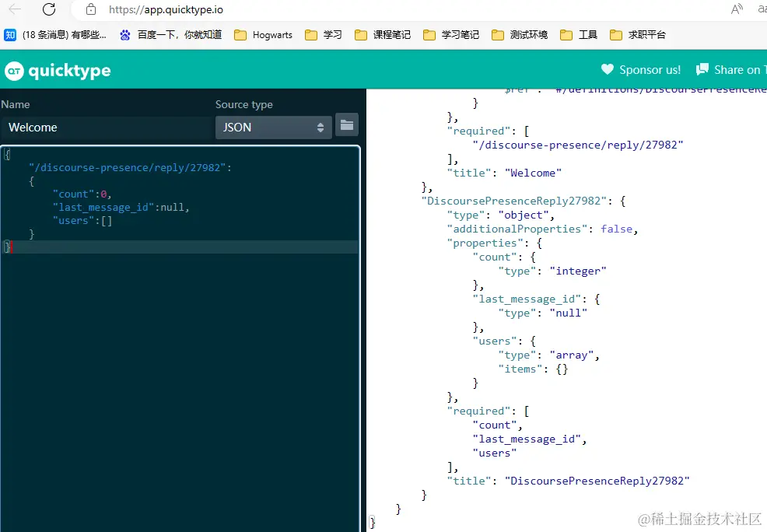The image size is (767, 532).
Task: Click the "users":[] line in editor
Action: click(x=82, y=221)
